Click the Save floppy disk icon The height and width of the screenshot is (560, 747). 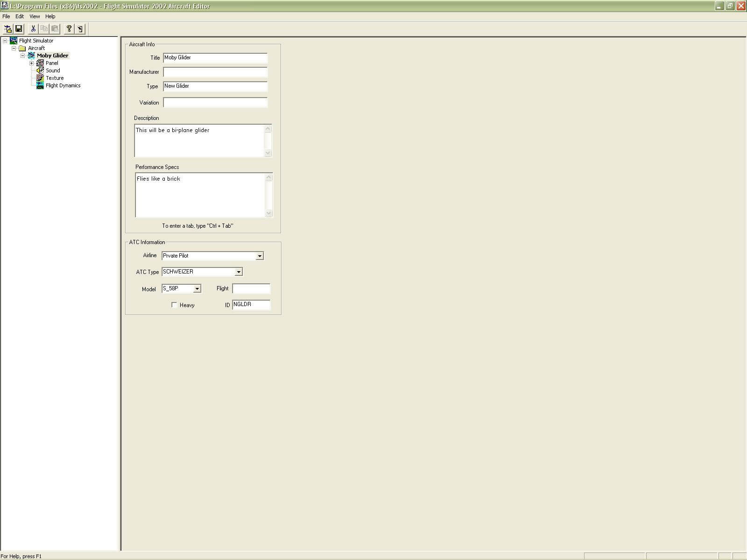[x=19, y=29]
